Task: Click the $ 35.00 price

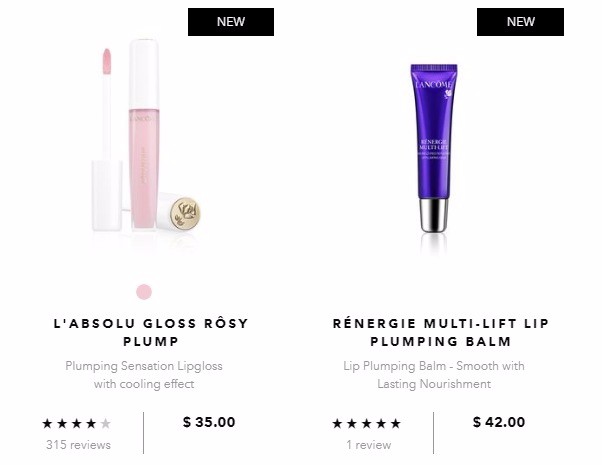Action: click(x=209, y=422)
